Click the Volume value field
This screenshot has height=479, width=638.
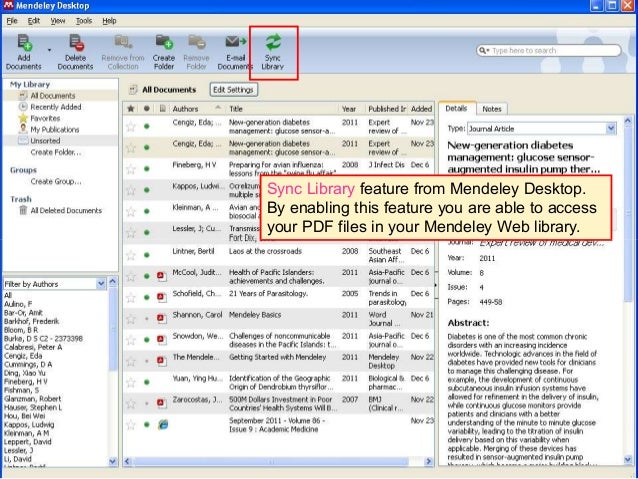[x=482, y=273]
